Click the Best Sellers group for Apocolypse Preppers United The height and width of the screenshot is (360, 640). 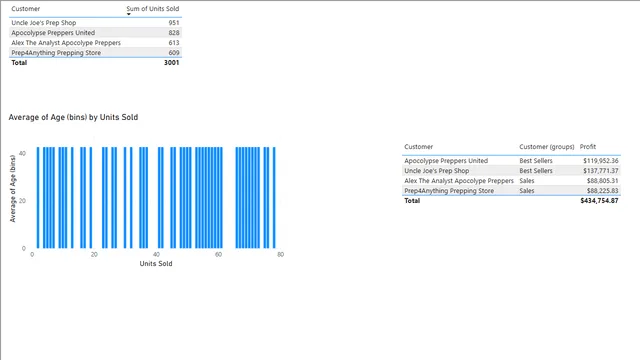(x=536, y=161)
